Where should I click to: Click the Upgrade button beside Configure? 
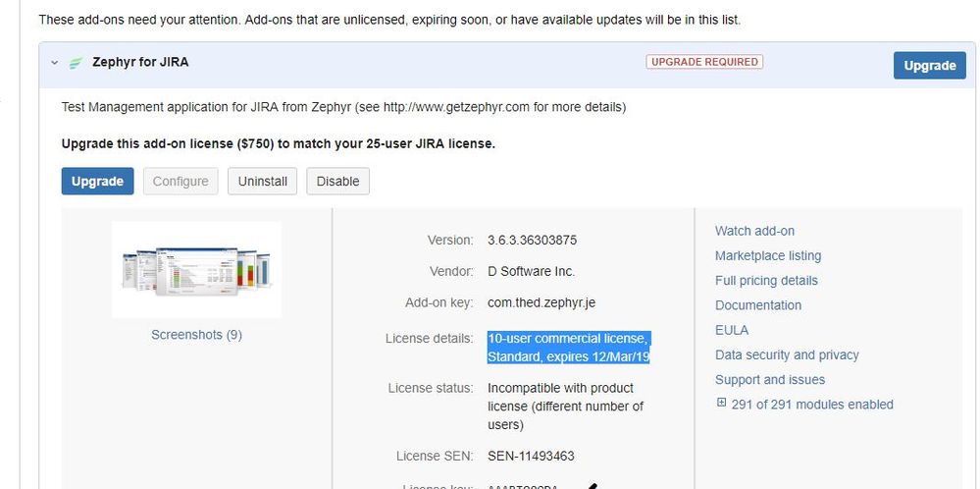(97, 182)
